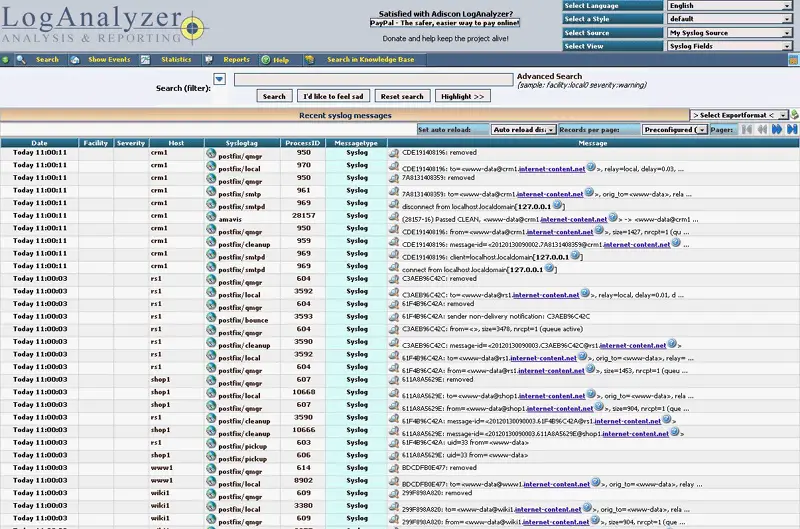Click the Show Events menu icon
The width and height of the screenshot is (800, 529).
tap(75, 60)
